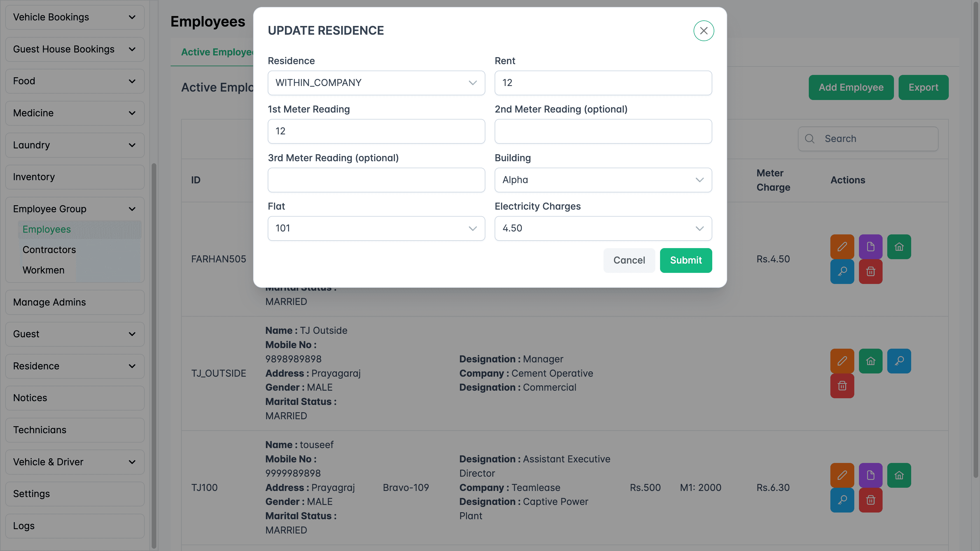Click blue key icon for FARHAN505 row

[842, 271]
